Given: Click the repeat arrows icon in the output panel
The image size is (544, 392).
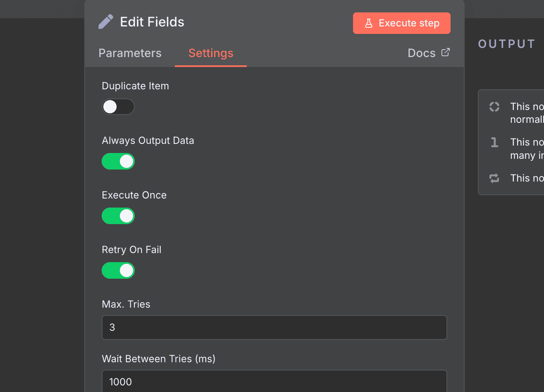Looking at the screenshot, I should point(494,178).
